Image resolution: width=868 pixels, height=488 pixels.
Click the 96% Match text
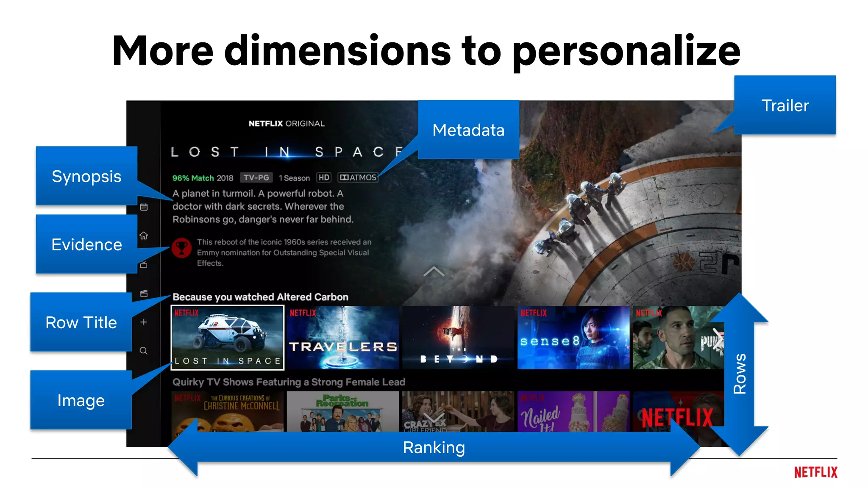coord(193,178)
